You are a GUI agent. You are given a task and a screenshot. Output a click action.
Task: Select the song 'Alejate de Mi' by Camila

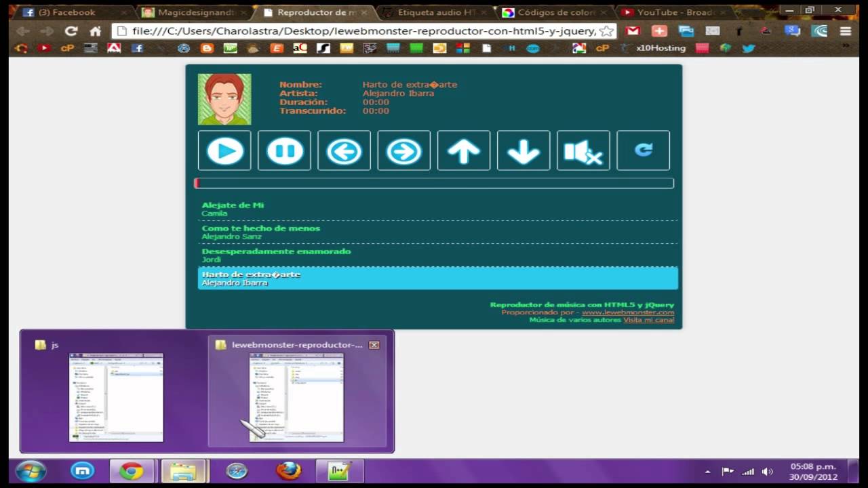437,209
